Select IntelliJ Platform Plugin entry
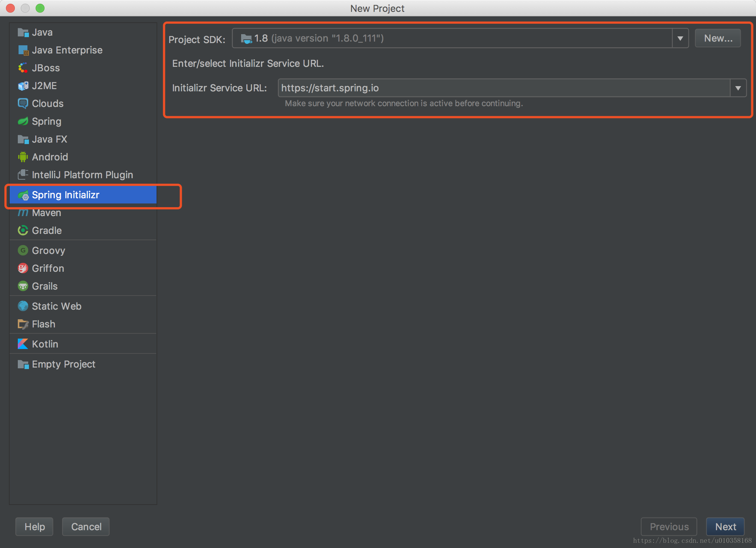This screenshot has width=756, height=548. [x=83, y=175]
